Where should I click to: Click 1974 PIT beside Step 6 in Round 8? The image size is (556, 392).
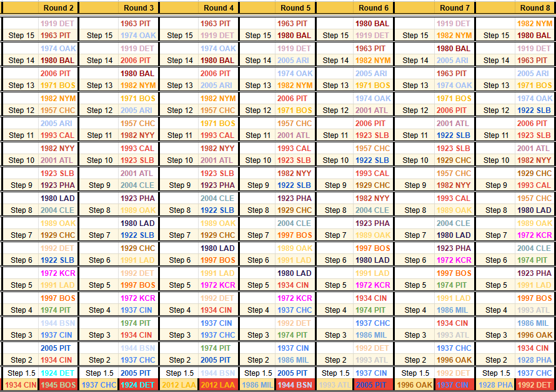pos(532,260)
